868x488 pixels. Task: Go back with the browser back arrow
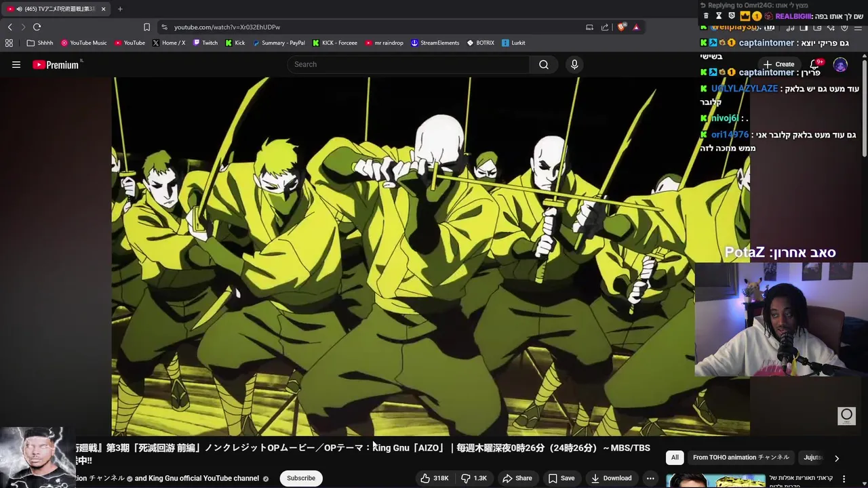click(10, 27)
